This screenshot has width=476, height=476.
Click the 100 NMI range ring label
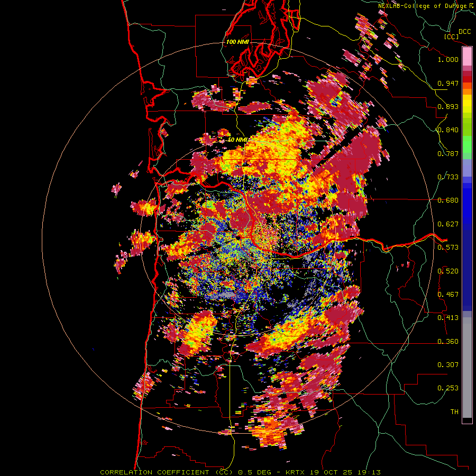(237, 42)
